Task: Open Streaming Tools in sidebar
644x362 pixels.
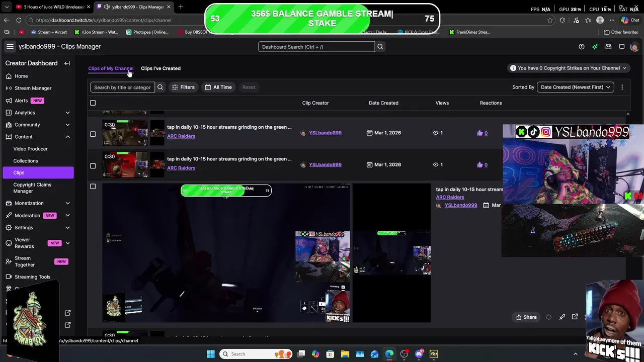Action: tap(32, 277)
